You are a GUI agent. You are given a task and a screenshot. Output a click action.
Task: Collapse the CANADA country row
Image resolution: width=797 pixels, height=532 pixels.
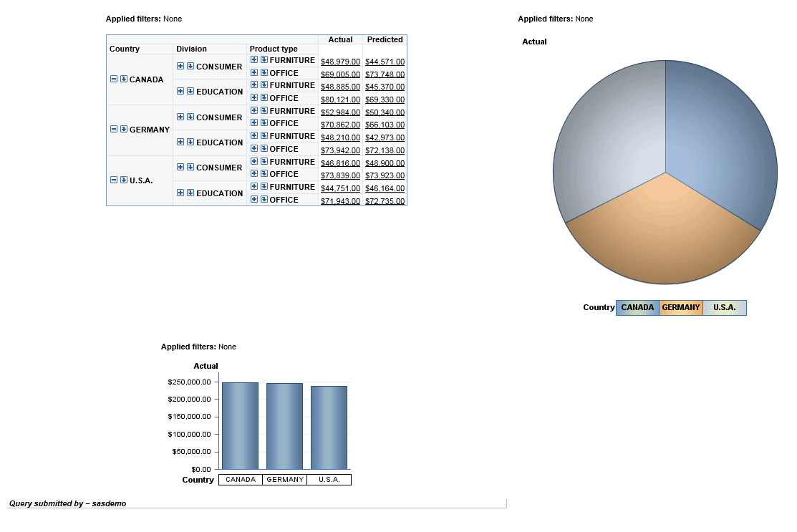(x=114, y=79)
